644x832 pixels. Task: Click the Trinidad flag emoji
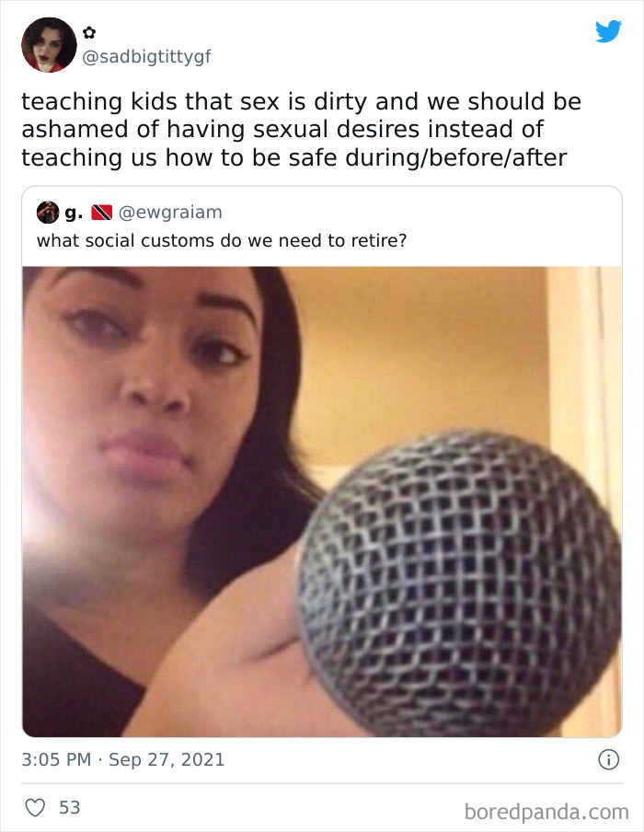click(x=102, y=213)
